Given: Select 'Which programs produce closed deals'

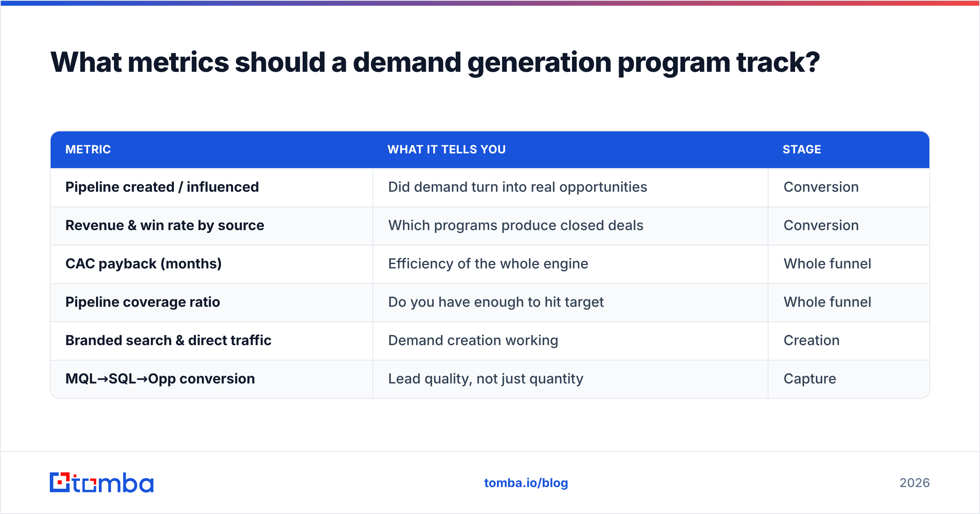Looking at the screenshot, I should click(x=516, y=225).
